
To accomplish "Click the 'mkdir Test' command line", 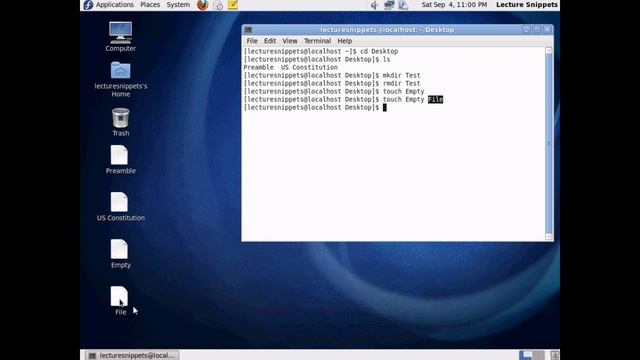I will [x=332, y=76].
